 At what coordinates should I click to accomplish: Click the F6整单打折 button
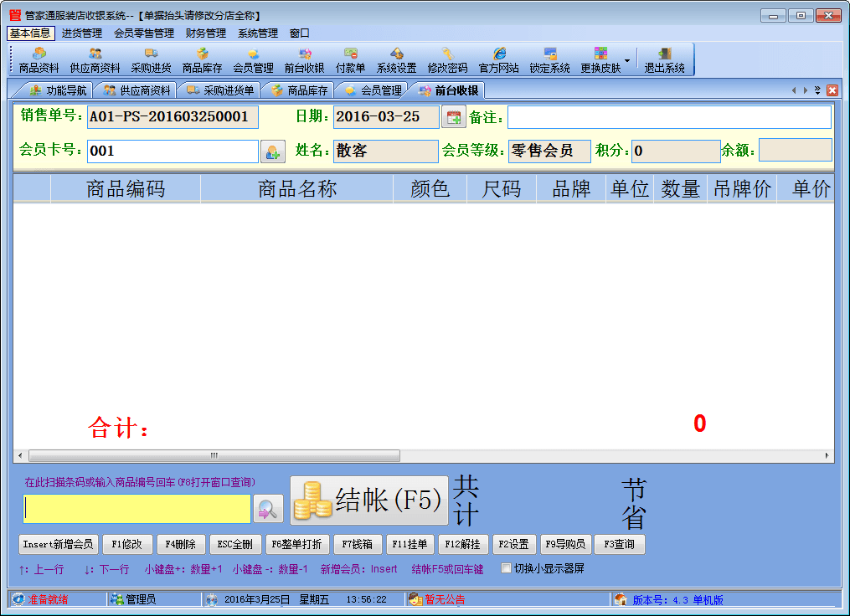(298, 544)
